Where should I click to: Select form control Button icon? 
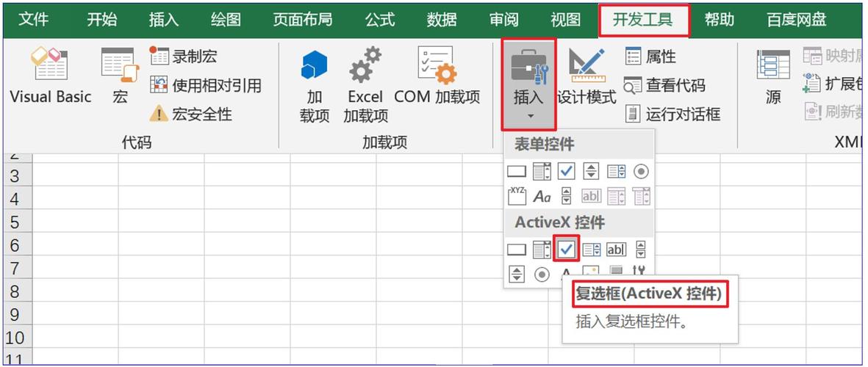517,172
